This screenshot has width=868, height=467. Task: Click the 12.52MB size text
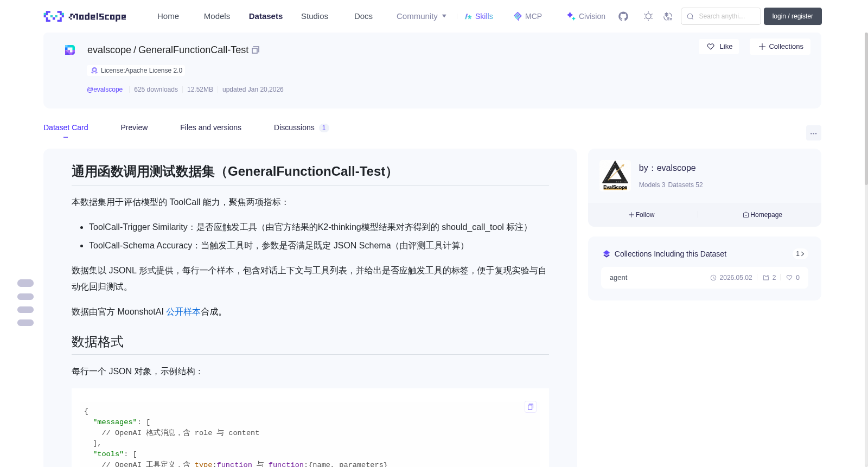coord(200,89)
